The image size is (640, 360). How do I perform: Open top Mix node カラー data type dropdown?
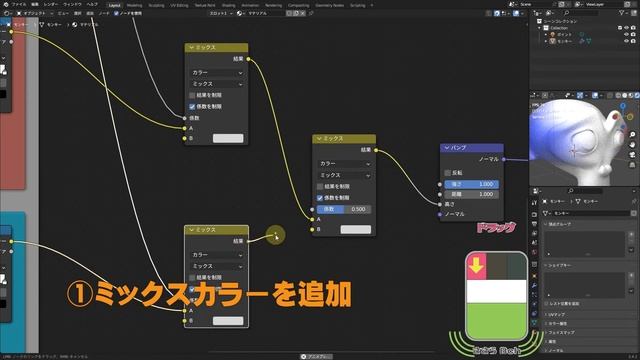[x=217, y=73]
